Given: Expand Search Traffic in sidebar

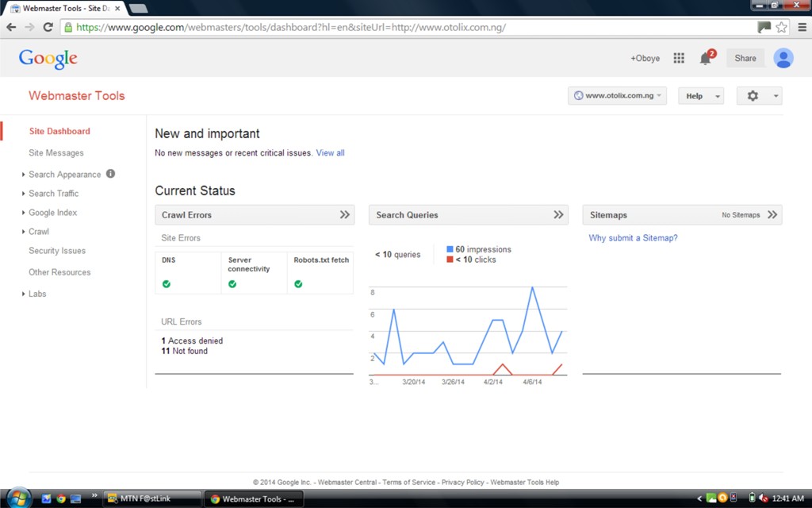Looking at the screenshot, I should (23, 194).
